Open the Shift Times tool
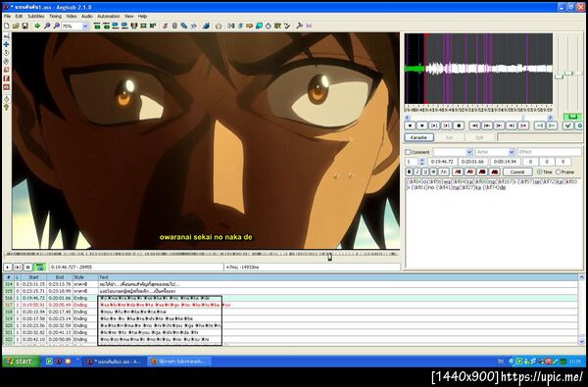588x387 pixels. click(x=231, y=25)
